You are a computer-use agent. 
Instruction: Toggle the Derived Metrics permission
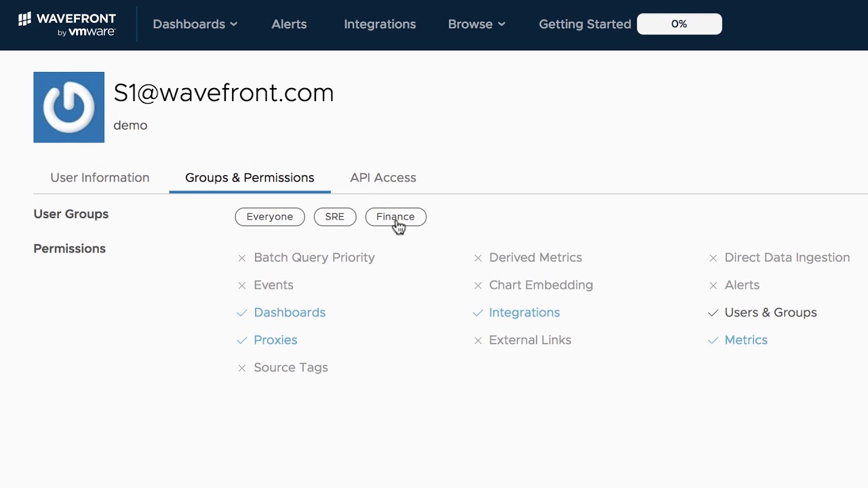[535, 258]
